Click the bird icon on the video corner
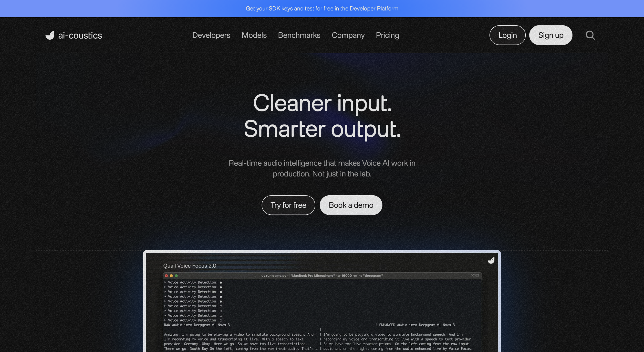644x352 pixels. 491,261
